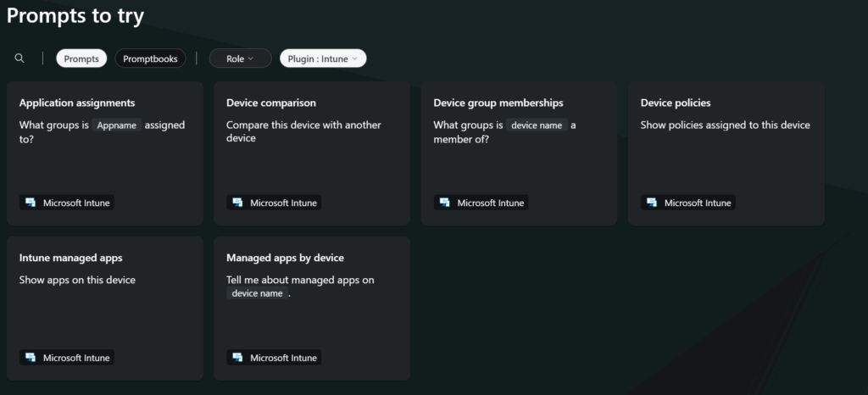868x395 pixels.
Task: Open the Managed apps by device card
Action: [x=312, y=309]
